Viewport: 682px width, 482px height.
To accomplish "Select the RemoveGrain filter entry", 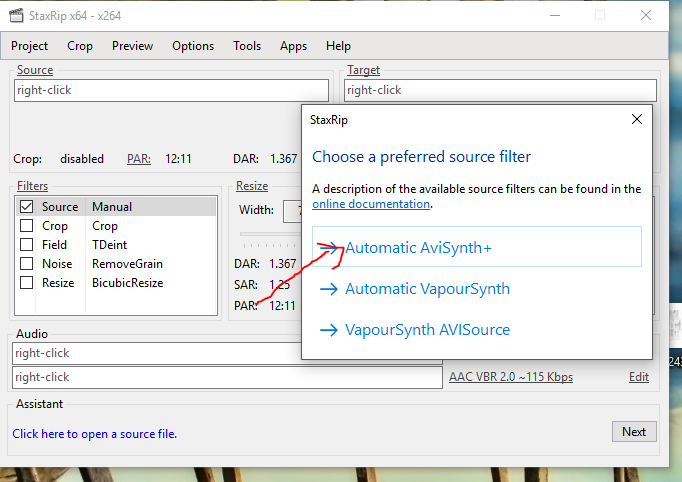I will coord(127,264).
